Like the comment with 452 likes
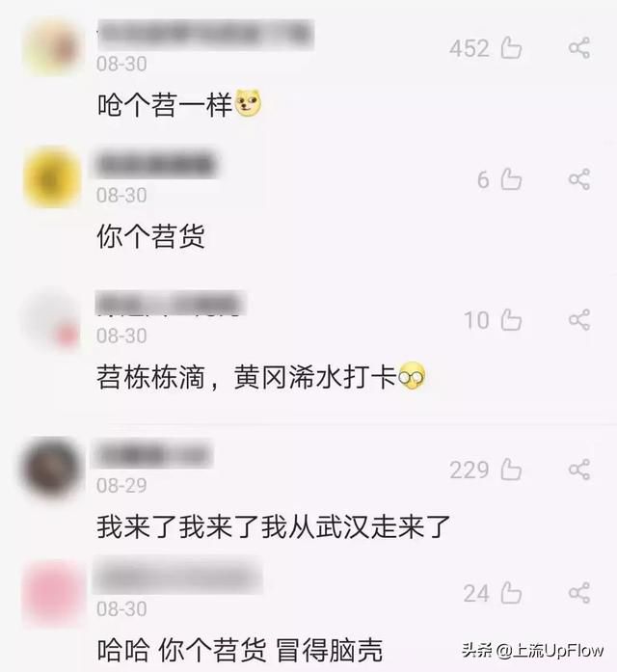This screenshot has width=617, height=672. pyautogui.click(x=512, y=47)
